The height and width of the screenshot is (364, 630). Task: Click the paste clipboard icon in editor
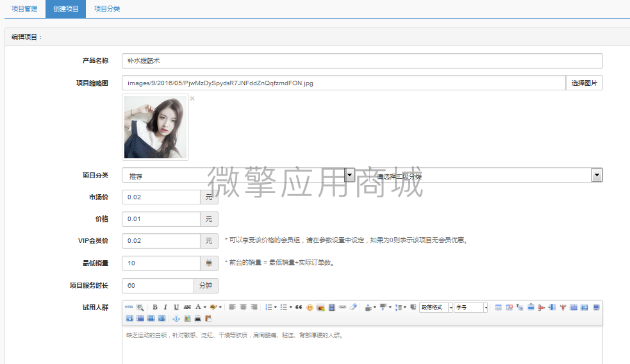(208, 318)
